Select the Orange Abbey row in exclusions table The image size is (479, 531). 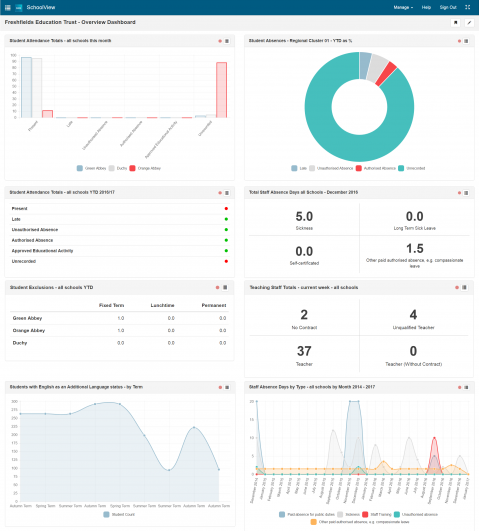(120, 330)
